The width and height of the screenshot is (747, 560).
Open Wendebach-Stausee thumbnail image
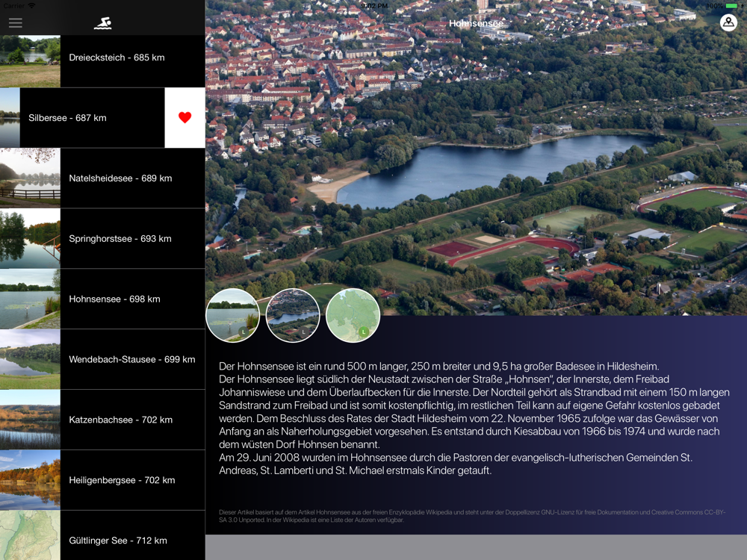30,360
